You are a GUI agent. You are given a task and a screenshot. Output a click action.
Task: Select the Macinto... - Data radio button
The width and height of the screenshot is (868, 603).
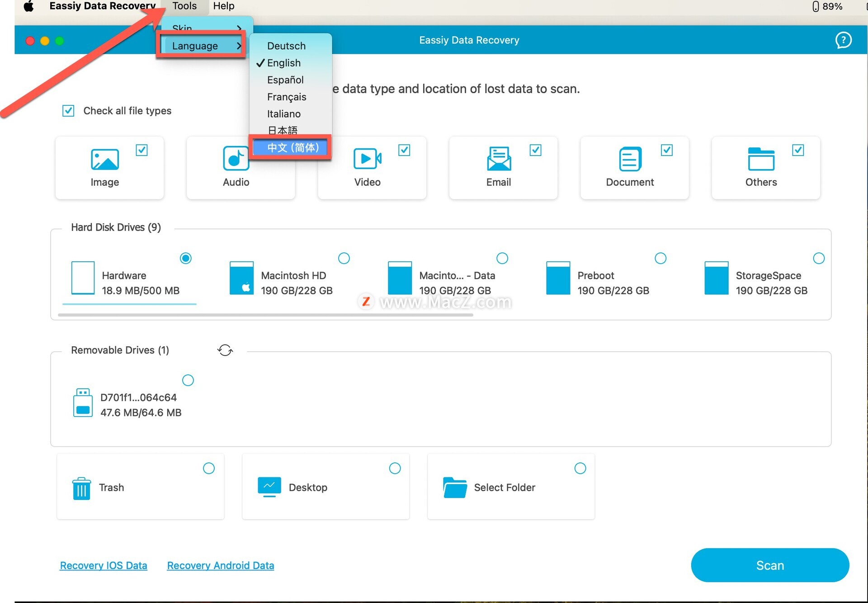click(502, 258)
